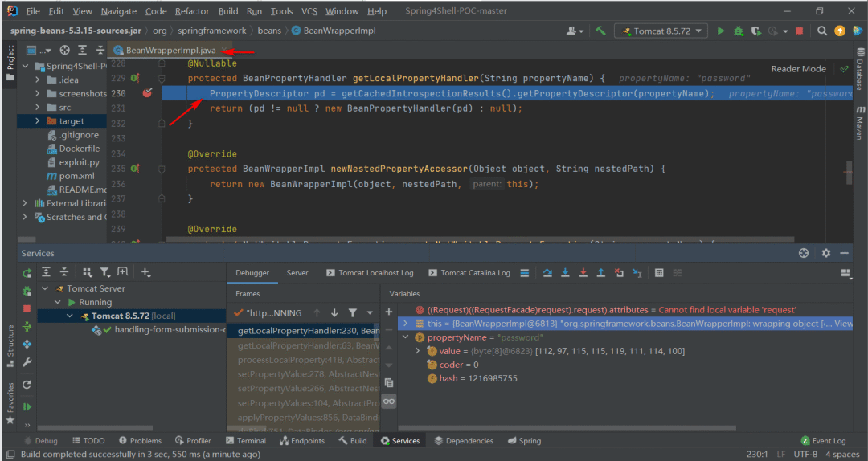Open Tomcat 8.5.72 run configuration dropdown

click(x=661, y=31)
